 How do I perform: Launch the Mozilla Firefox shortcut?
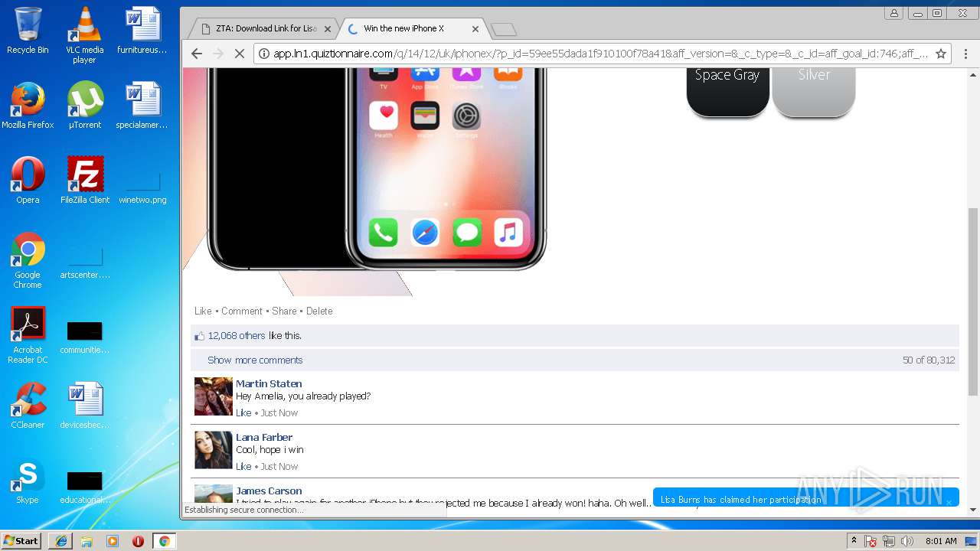tap(28, 106)
